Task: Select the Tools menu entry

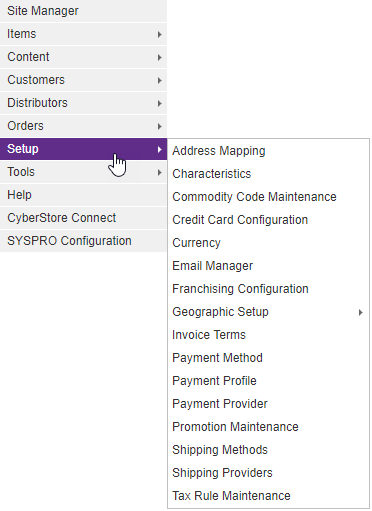Action: tap(83, 172)
